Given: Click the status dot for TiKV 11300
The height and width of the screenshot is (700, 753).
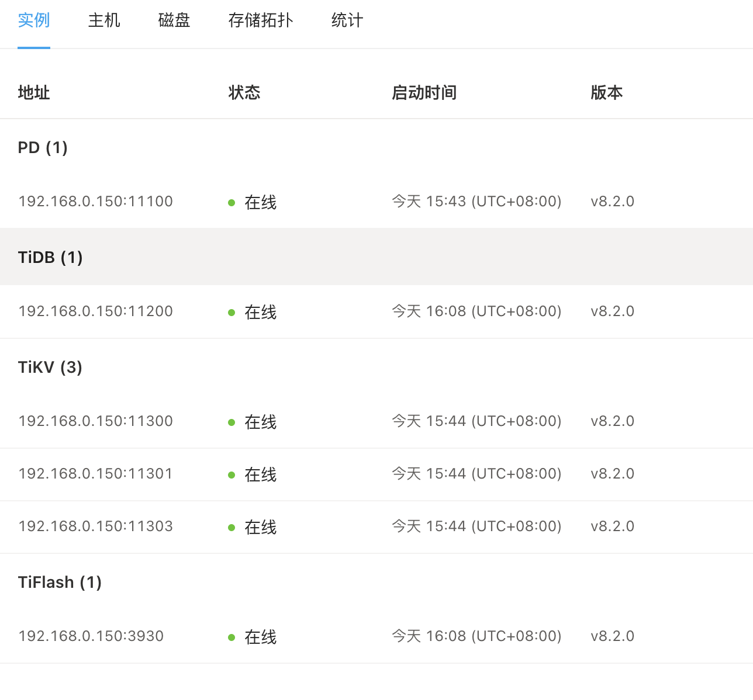Looking at the screenshot, I should click(x=232, y=422).
